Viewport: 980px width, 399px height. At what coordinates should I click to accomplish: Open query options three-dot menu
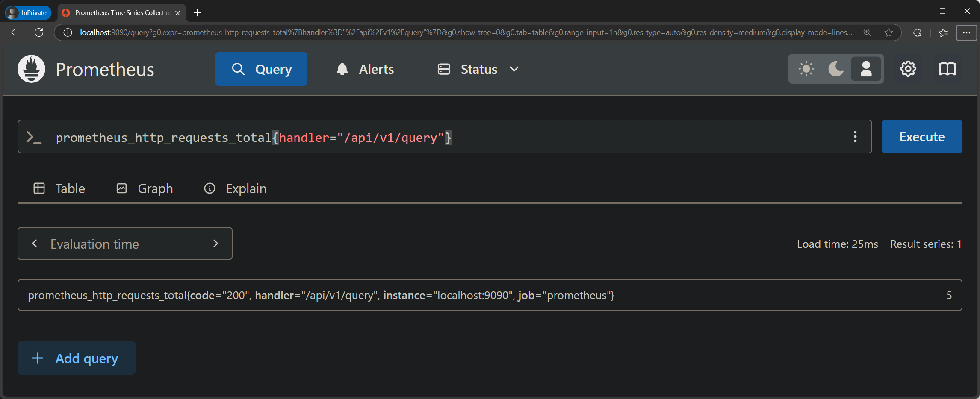point(855,137)
